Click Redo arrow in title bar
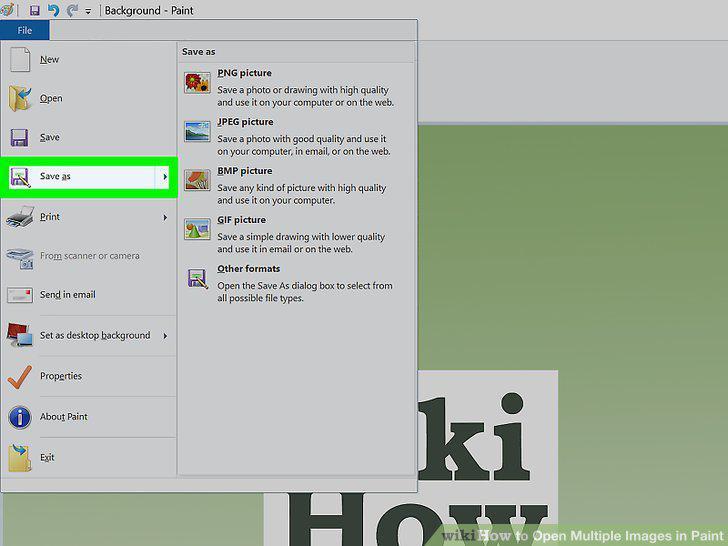728x546 pixels. click(x=72, y=10)
